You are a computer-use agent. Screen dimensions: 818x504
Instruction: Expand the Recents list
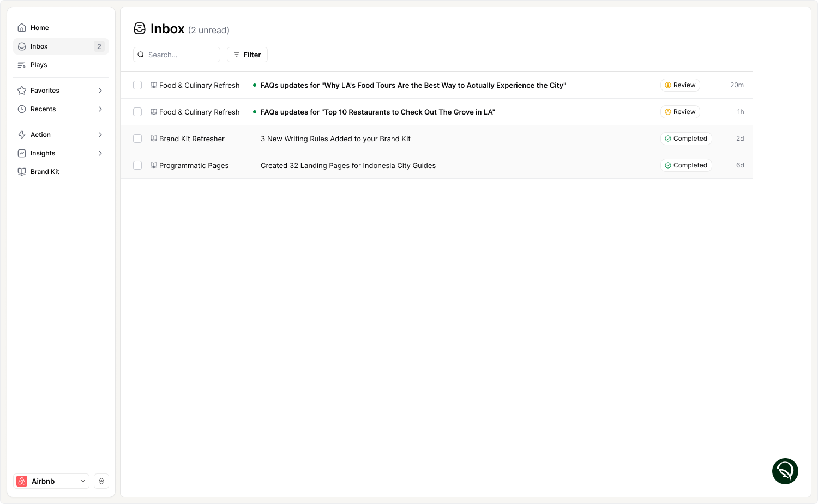point(100,109)
